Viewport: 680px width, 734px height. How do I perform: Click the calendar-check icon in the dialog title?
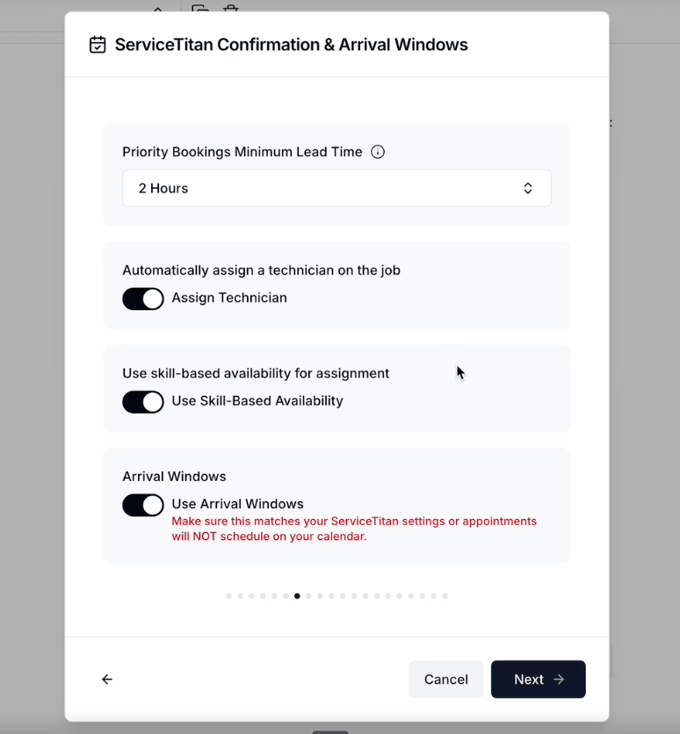97,45
